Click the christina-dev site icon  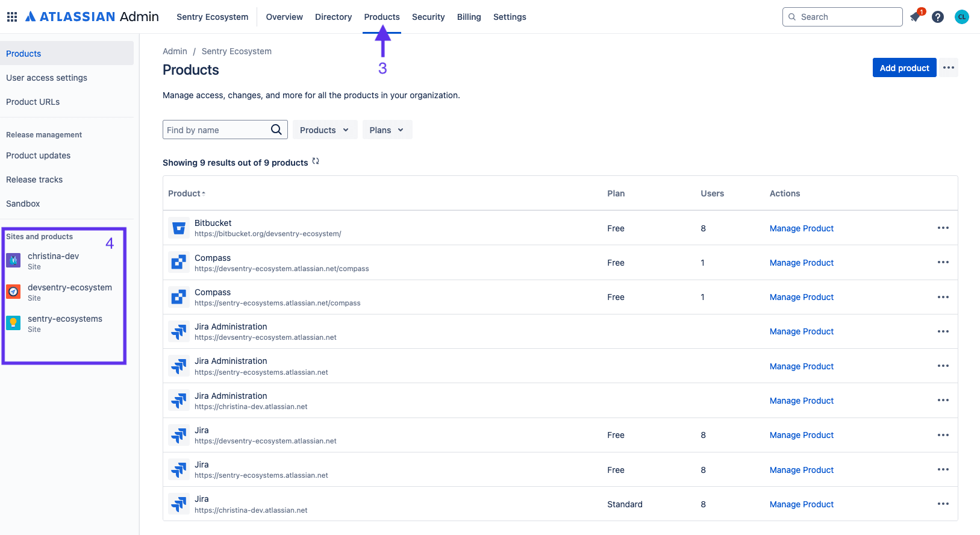[13, 260]
